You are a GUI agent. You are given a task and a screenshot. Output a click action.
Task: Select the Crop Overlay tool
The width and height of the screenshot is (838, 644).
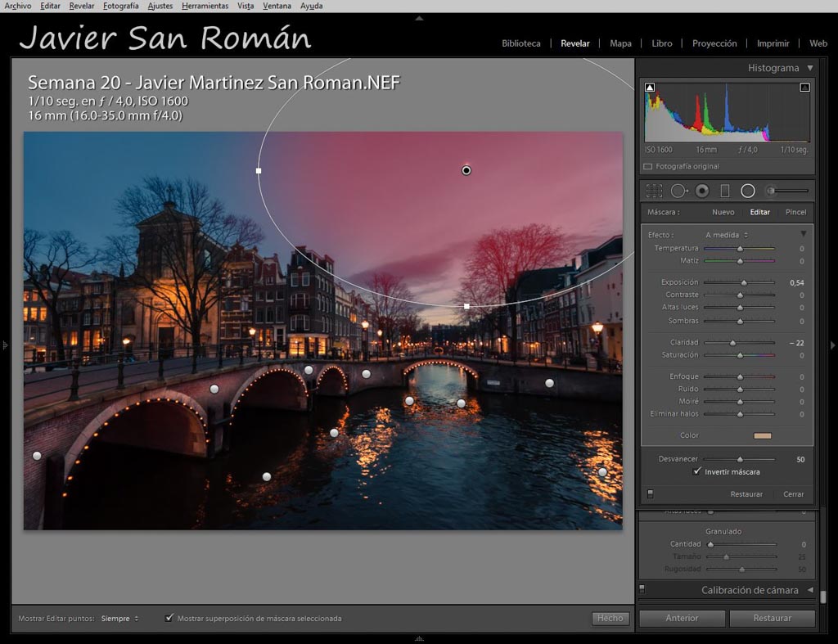654,191
